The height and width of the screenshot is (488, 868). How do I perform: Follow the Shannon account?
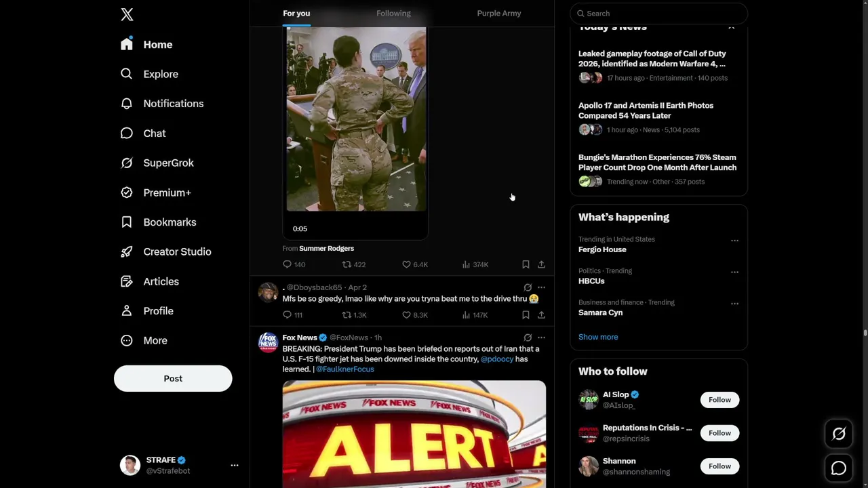coord(719,466)
